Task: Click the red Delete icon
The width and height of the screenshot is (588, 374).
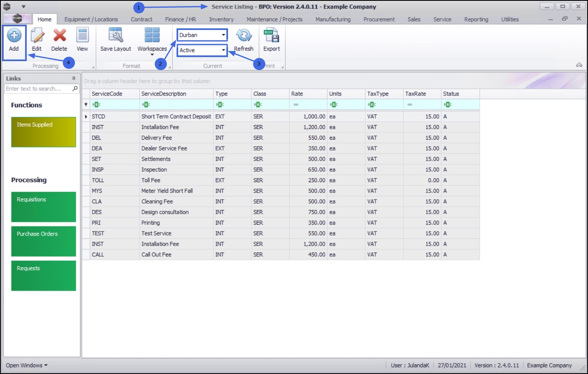Action: point(60,36)
